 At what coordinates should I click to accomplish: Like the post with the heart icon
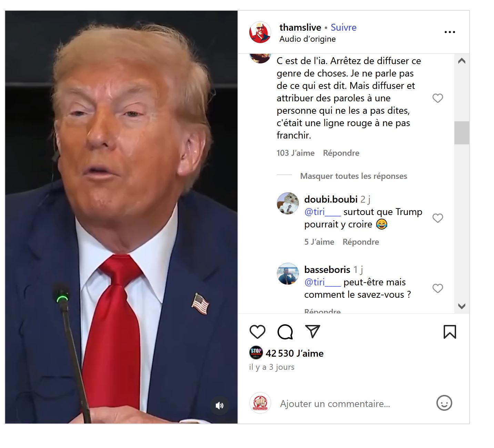click(257, 332)
